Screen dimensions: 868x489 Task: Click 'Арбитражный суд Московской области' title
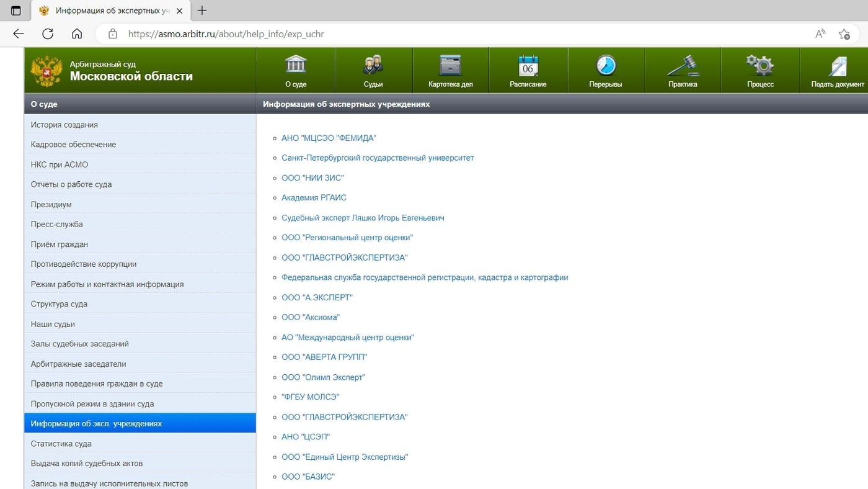point(131,71)
